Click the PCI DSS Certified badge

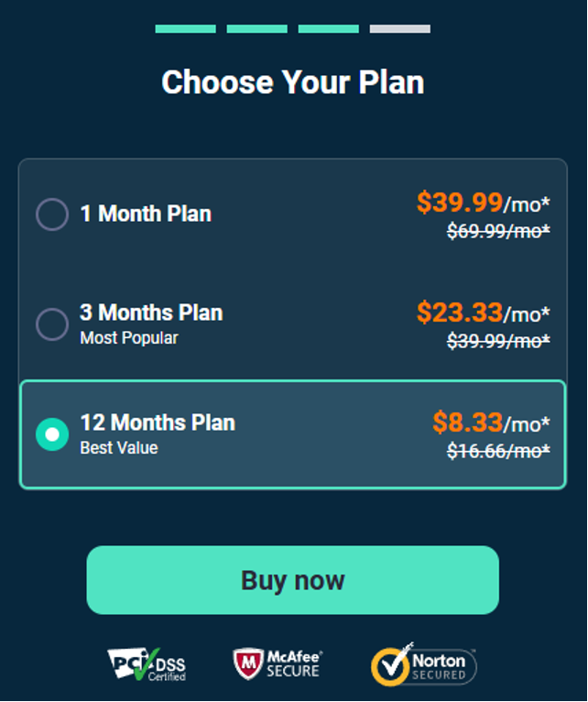click(147, 664)
